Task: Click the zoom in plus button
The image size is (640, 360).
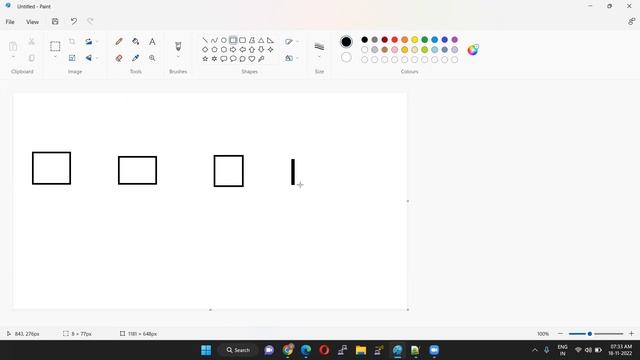Action: [631, 334]
